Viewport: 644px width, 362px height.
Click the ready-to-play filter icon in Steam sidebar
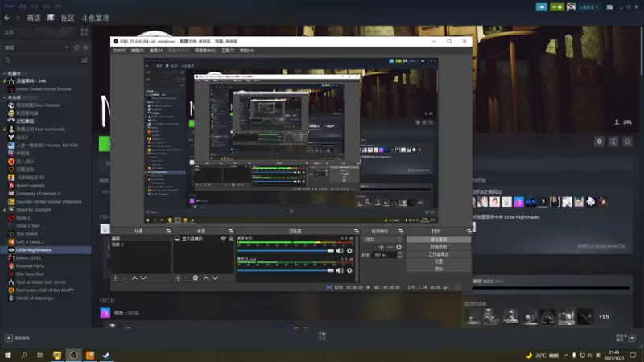(x=85, y=47)
